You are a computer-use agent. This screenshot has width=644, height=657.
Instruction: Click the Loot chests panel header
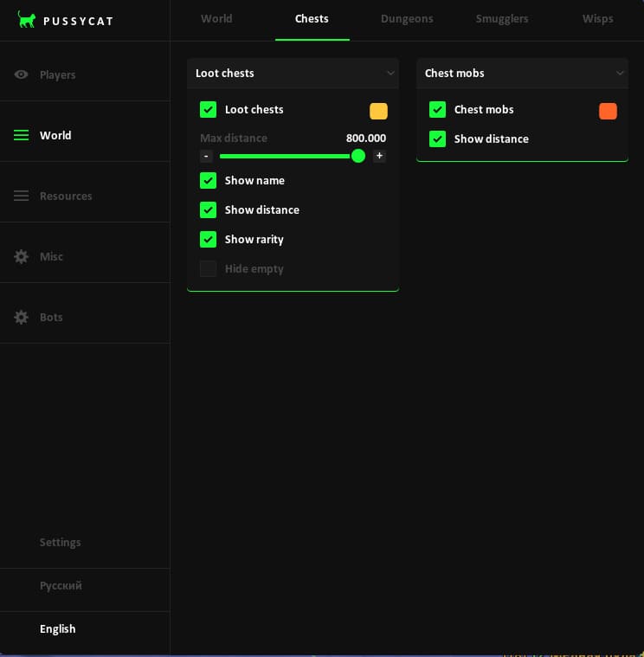tap(293, 74)
